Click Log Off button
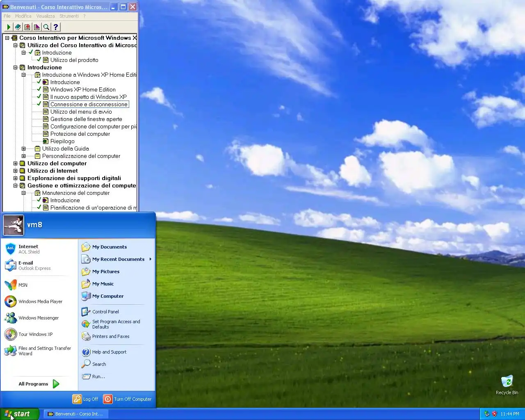The height and width of the screenshot is (420, 525). pos(86,399)
